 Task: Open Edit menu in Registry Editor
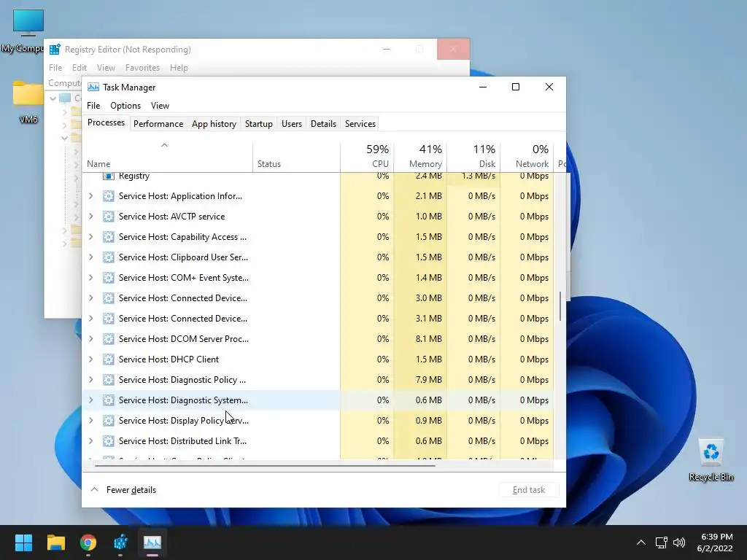(x=79, y=68)
